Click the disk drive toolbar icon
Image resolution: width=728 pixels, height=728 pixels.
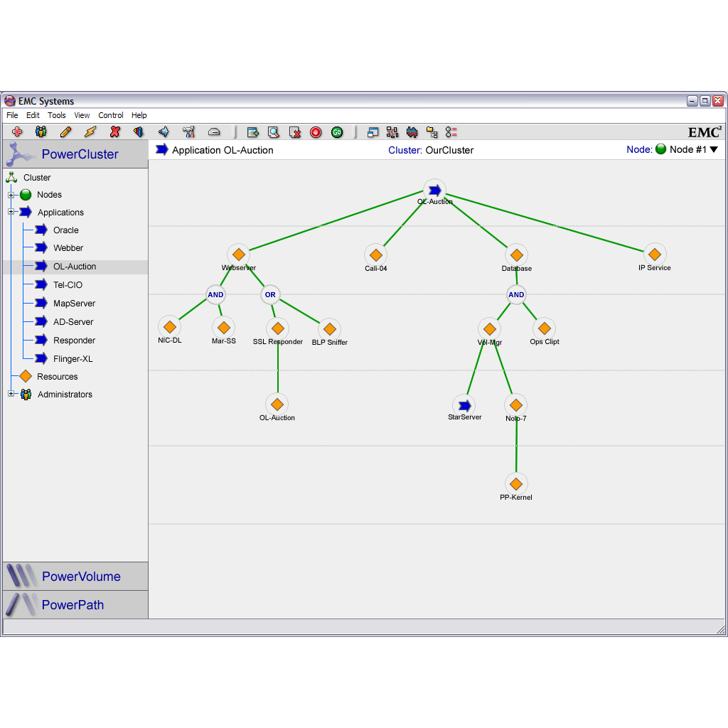click(214, 132)
